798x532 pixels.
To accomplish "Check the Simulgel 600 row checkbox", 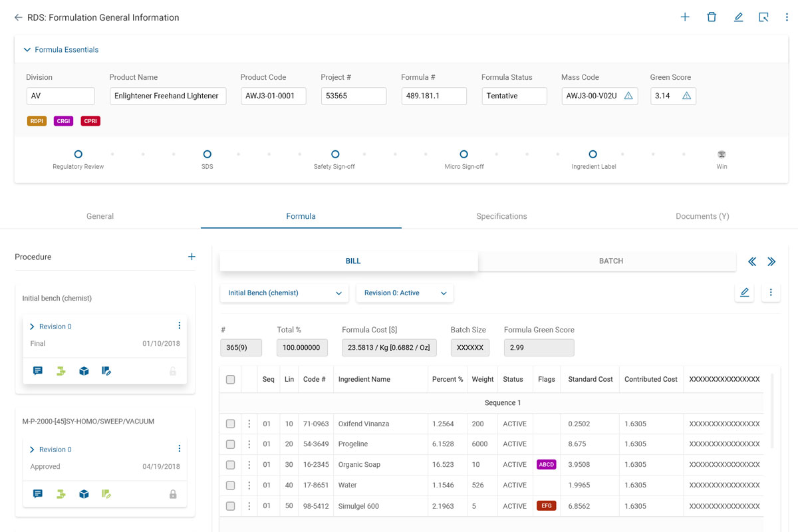I will [x=231, y=506].
